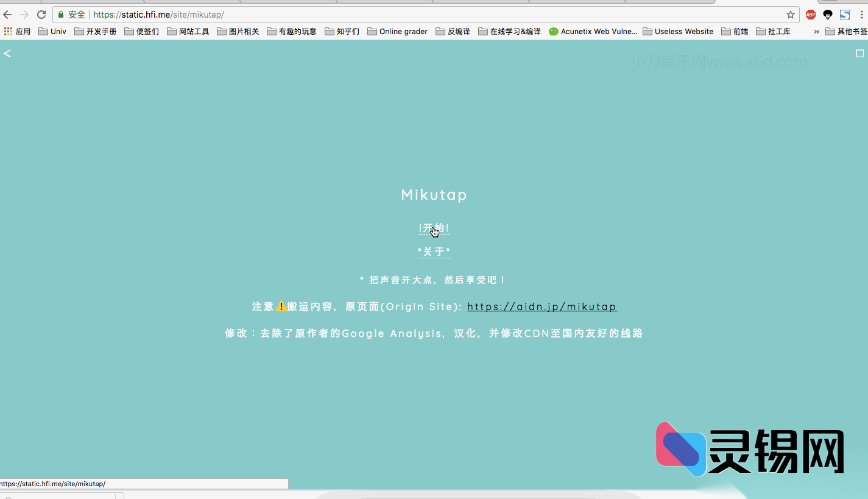Open the 社工库 bookmarks folder
This screenshot has width=868, height=499.
coord(774,31)
